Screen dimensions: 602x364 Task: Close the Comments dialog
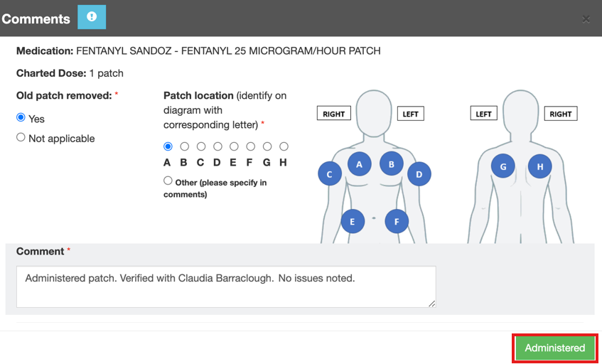pyautogui.click(x=586, y=19)
